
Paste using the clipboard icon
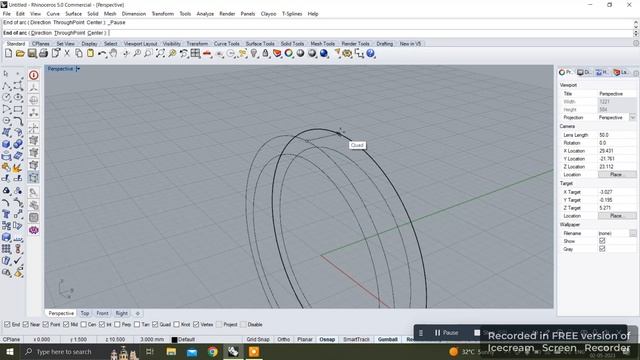(90, 53)
